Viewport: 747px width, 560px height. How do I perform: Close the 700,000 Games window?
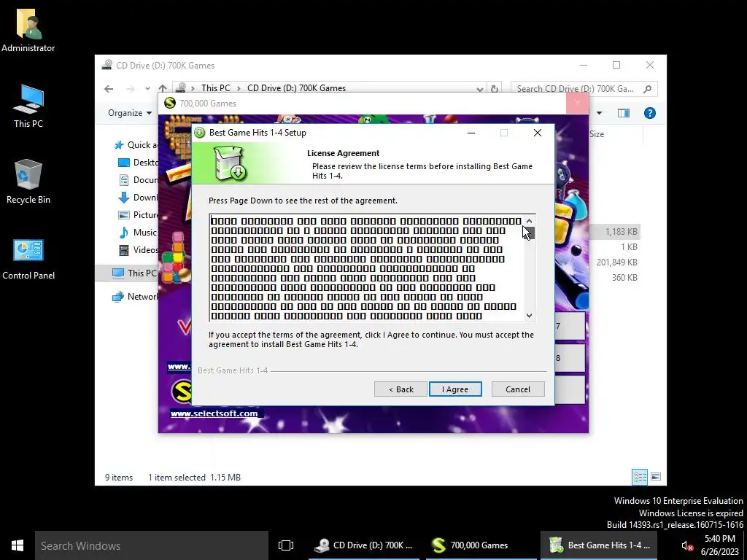578,103
